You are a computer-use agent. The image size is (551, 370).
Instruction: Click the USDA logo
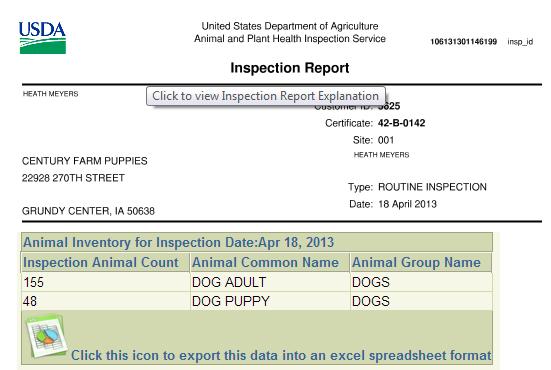[x=43, y=38]
